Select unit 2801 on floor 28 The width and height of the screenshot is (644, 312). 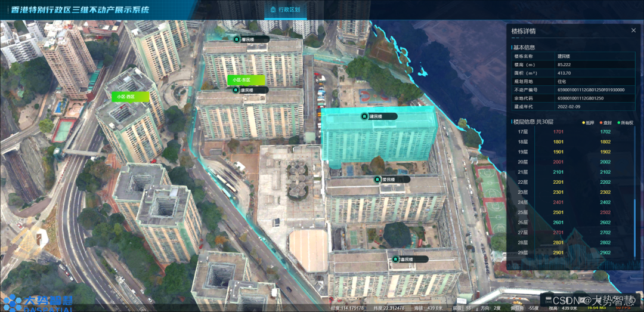(558, 243)
